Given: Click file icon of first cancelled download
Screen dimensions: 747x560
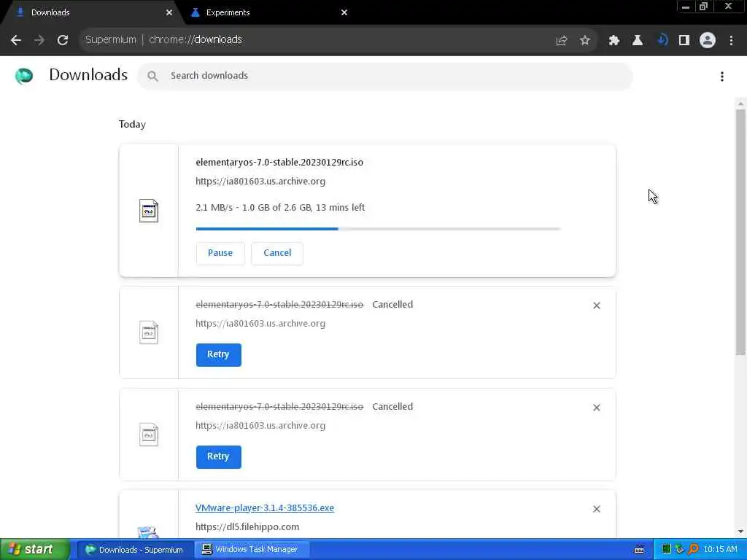Looking at the screenshot, I should pos(149,332).
